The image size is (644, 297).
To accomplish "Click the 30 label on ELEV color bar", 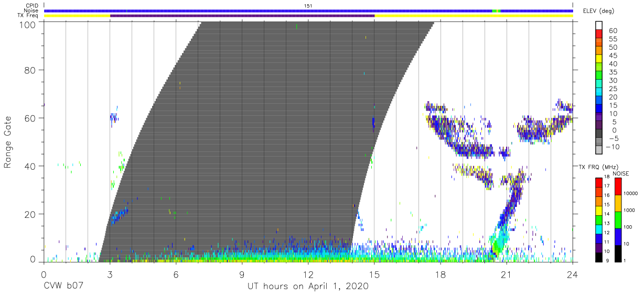I will [x=613, y=80].
